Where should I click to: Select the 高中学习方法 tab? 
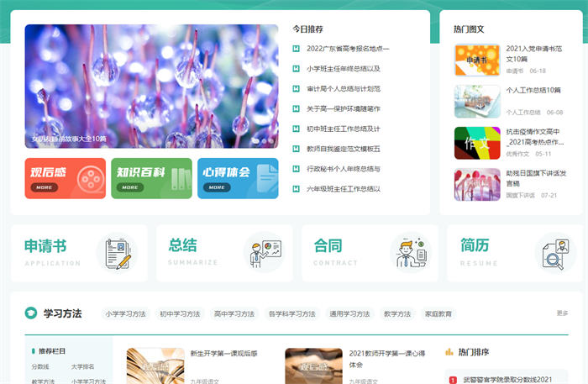tap(234, 314)
